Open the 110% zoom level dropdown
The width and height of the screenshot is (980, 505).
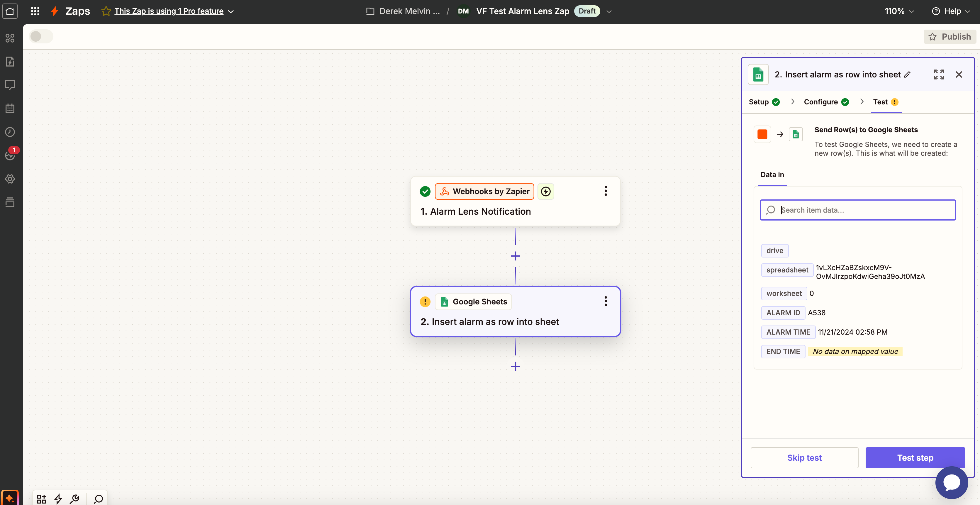point(899,11)
